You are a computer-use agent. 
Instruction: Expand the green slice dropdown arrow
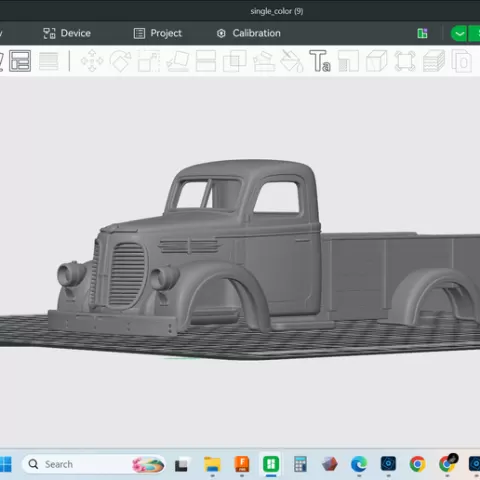(459, 33)
